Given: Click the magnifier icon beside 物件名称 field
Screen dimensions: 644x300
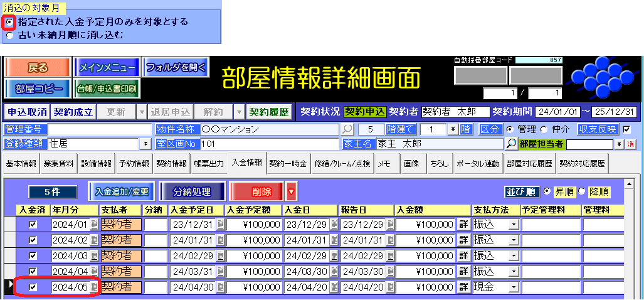Looking at the screenshot, I should tap(347, 129).
